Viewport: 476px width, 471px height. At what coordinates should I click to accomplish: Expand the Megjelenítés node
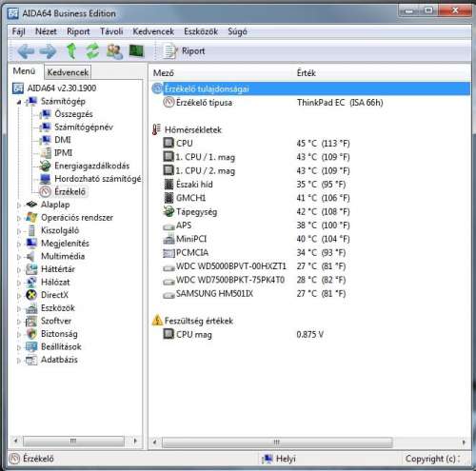pyautogui.click(x=19, y=244)
